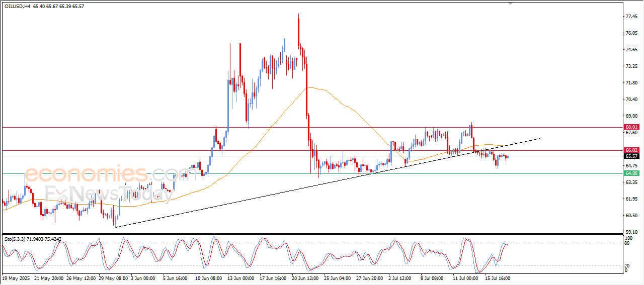Viewport: 644px width, 285px height.
Task: Click the 70.40 price axis label
Action: 632,100
